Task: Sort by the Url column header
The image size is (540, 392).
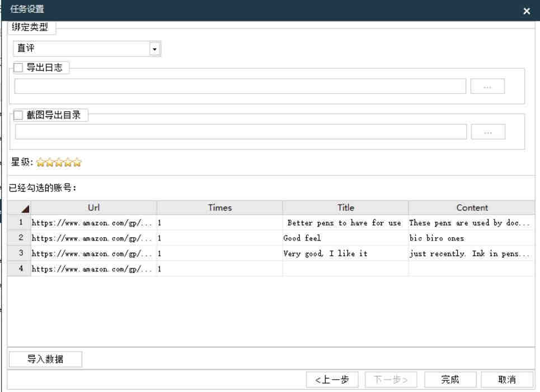Action: (x=93, y=207)
